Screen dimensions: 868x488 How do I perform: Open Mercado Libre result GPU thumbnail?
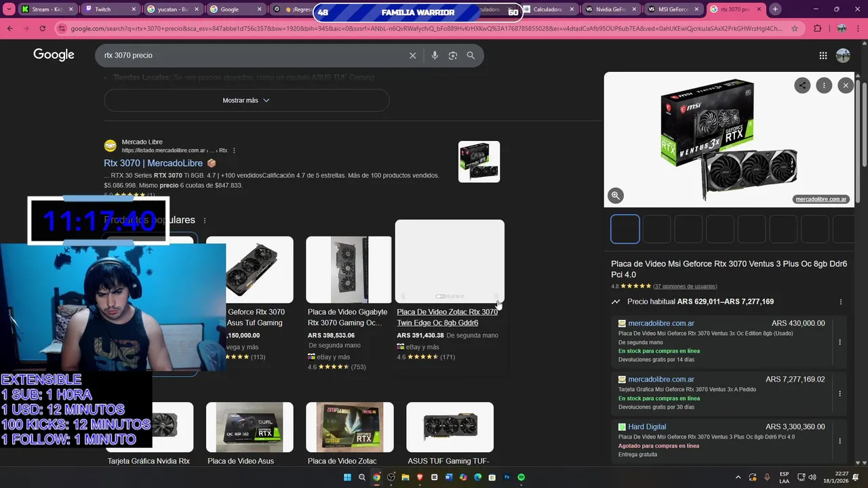click(x=479, y=161)
